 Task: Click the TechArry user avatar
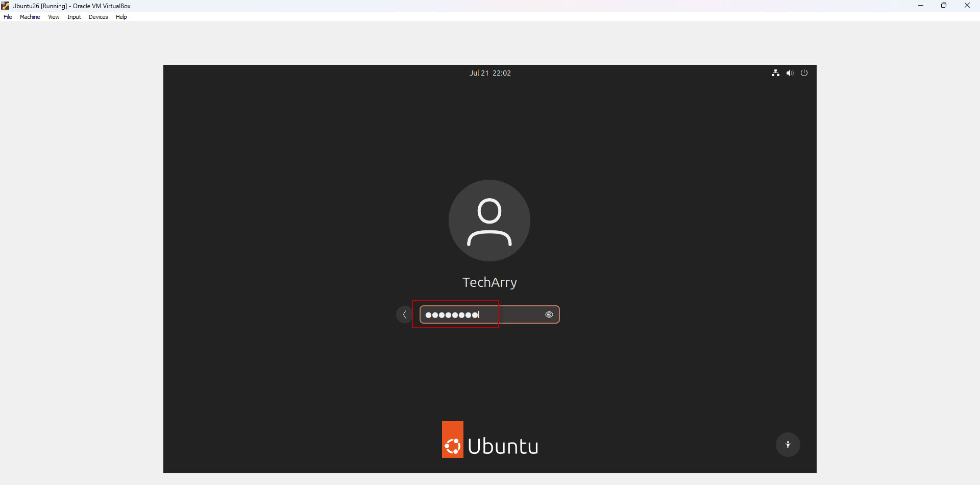tap(489, 221)
